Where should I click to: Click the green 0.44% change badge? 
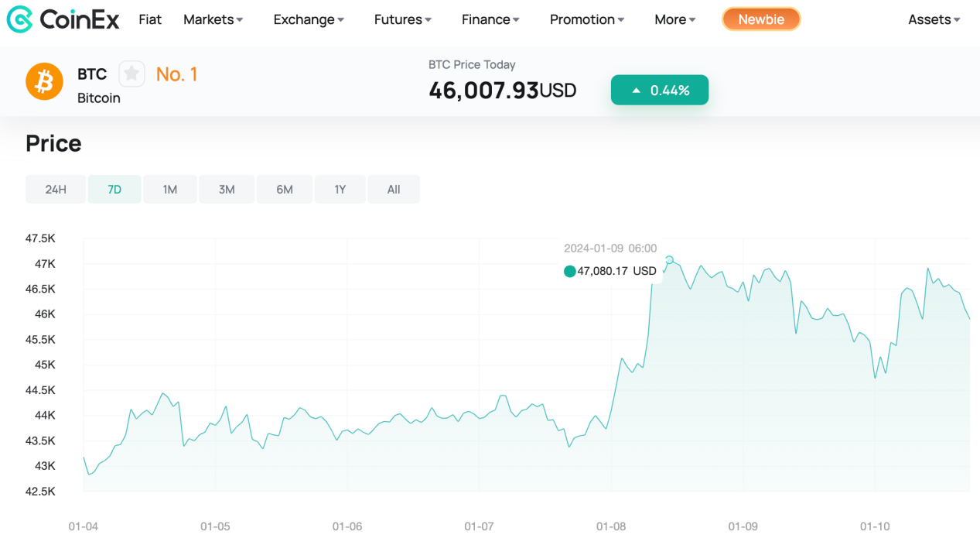click(659, 90)
